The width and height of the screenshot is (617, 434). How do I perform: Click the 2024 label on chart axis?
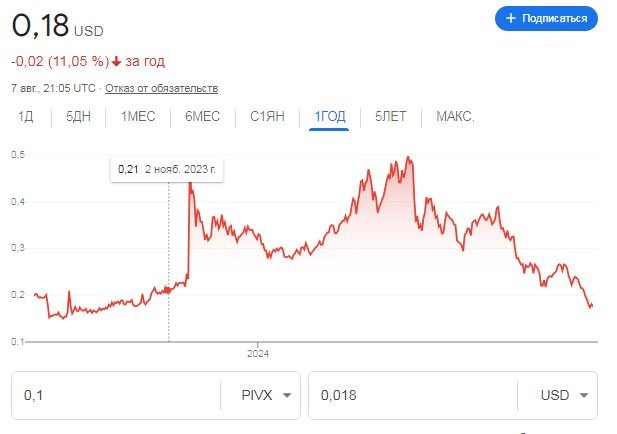258,353
